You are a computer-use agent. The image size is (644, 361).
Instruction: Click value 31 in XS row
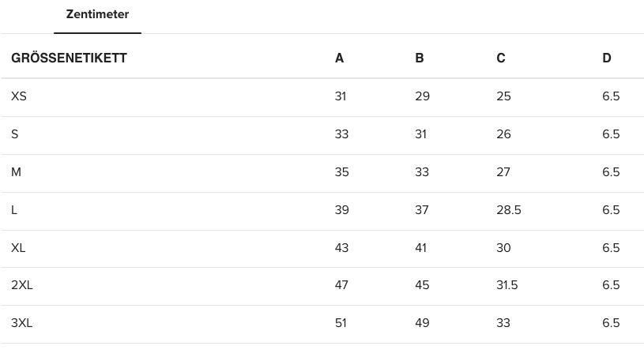341,96
